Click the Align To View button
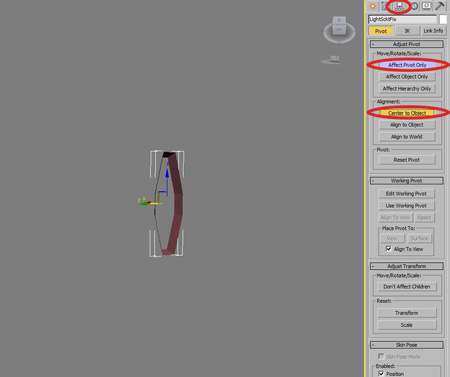This screenshot has width=450, height=377. (x=395, y=218)
